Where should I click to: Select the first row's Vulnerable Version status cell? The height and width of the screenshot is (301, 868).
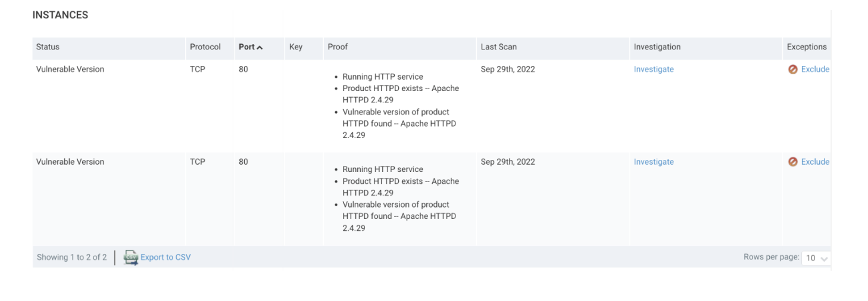pos(70,70)
